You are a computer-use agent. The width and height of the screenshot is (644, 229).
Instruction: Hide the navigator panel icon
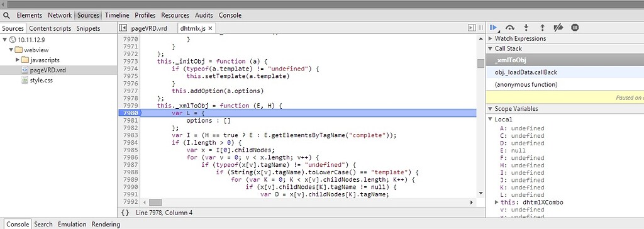coord(123,28)
